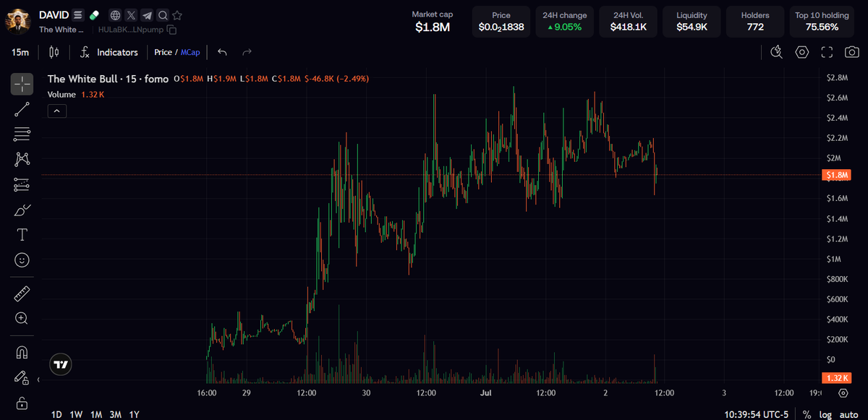Select the text annotation tool
Viewport: 868px width, 420px height.
pos(22,234)
